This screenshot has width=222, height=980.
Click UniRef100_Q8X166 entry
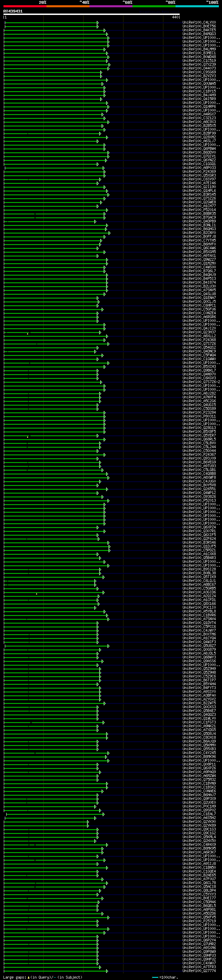(x=199, y=604)
